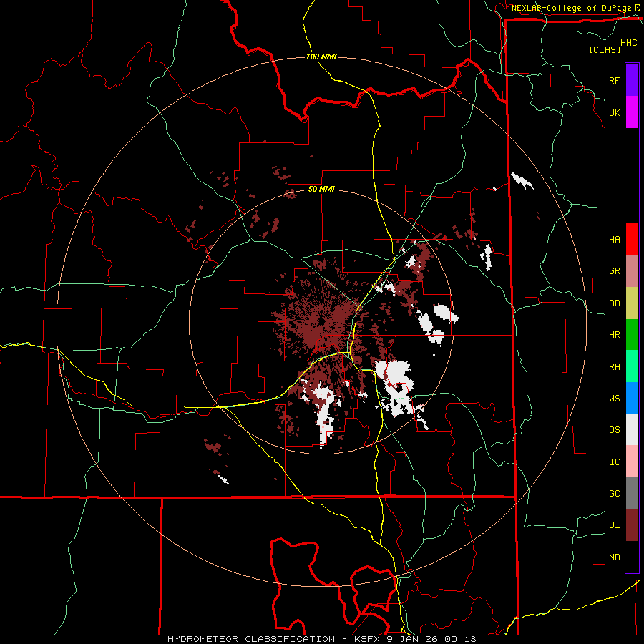Screen dimensions: 644x644
Task: Click the RF legend label
Action: [614, 80]
